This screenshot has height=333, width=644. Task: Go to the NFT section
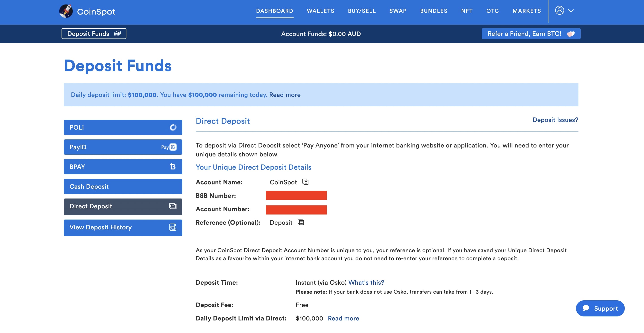tap(467, 11)
